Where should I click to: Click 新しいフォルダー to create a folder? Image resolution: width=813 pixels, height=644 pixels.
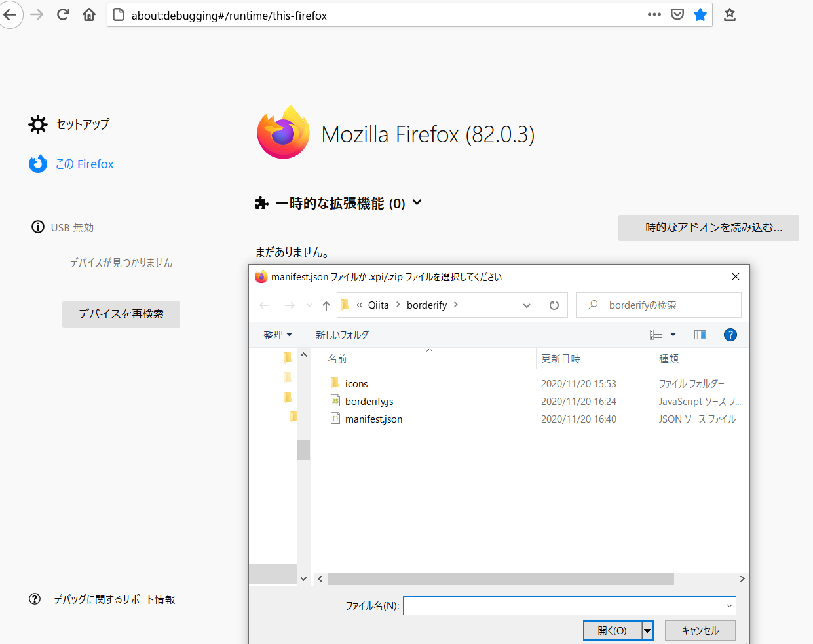[345, 335]
